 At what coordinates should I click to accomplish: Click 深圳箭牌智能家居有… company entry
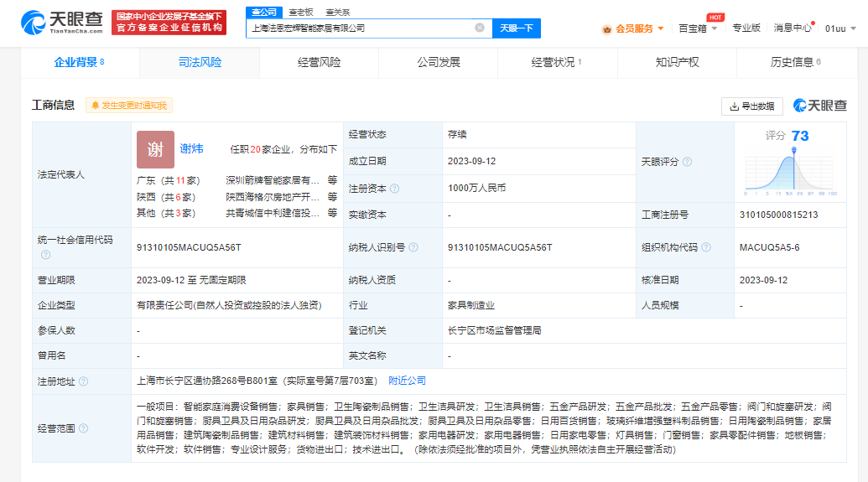pos(273,180)
